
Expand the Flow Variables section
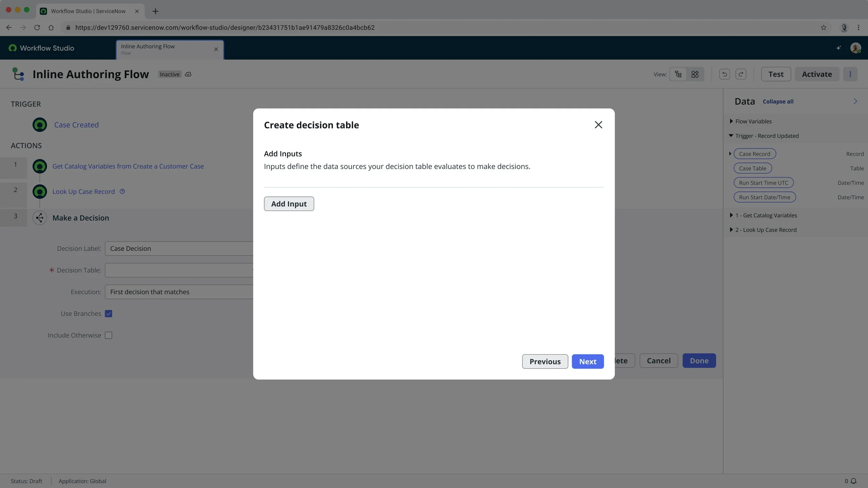coord(731,121)
